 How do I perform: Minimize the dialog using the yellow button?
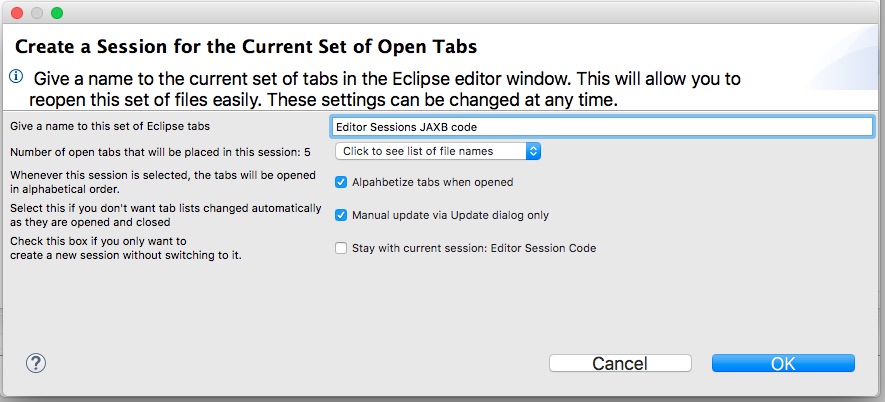click(37, 13)
